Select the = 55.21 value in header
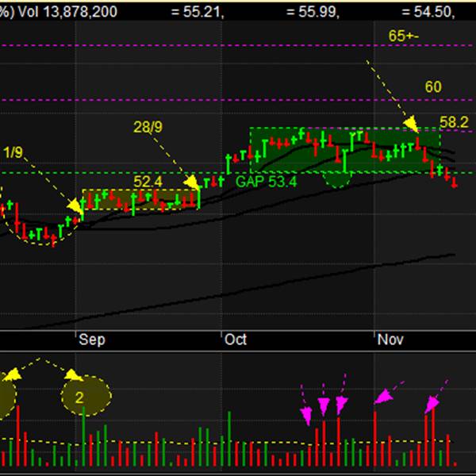The width and height of the screenshot is (476, 476). pos(198,12)
